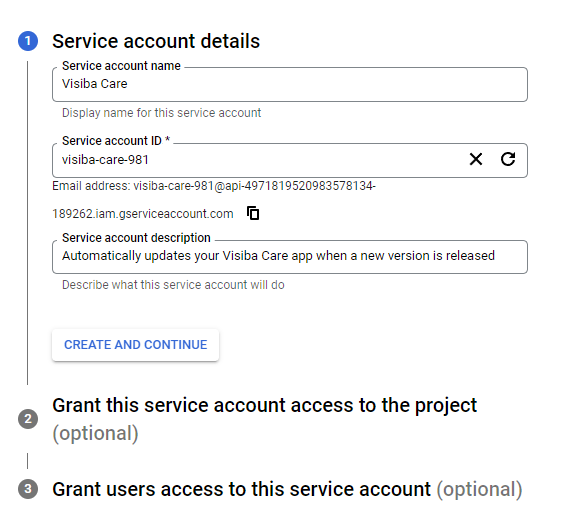Click the second line of the email address
The height and width of the screenshot is (520, 588).
click(x=142, y=214)
